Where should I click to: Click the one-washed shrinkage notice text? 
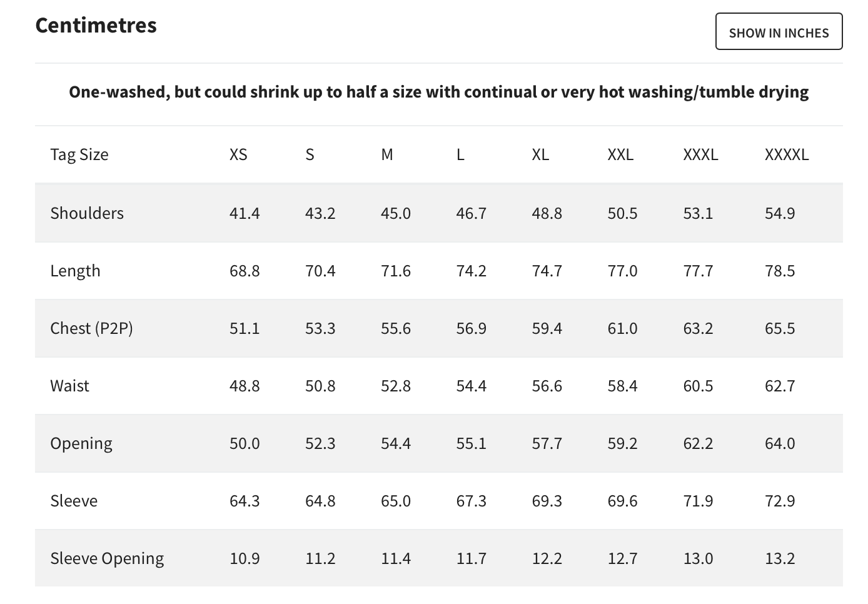pyautogui.click(x=438, y=92)
